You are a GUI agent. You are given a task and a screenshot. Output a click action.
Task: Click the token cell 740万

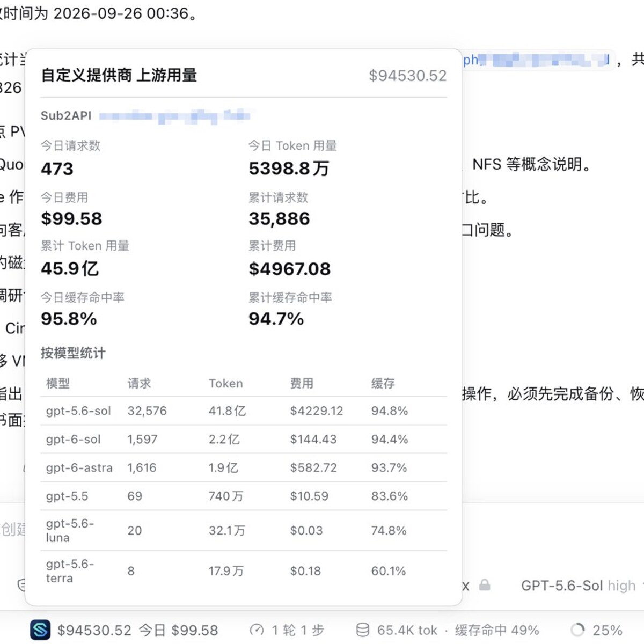pyautogui.click(x=226, y=496)
